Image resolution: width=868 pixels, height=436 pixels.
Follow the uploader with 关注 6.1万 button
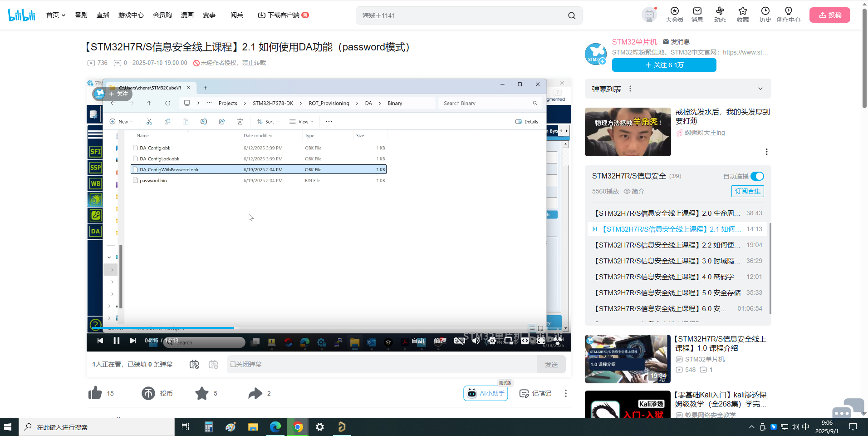664,65
